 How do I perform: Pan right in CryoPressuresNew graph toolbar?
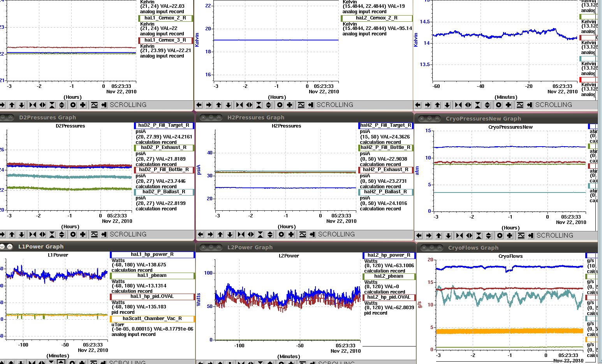(429, 236)
